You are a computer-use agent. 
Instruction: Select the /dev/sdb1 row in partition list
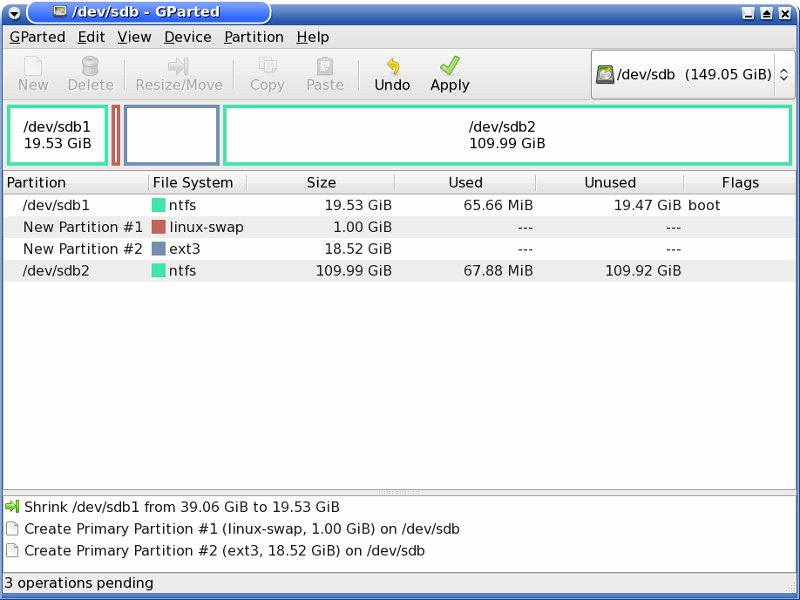pyautogui.click(x=57, y=205)
